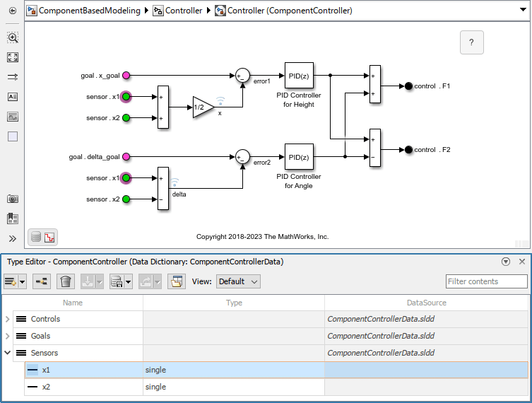Select the Annotation text tool
Image resolution: width=532 pixels, height=403 pixels.
(x=13, y=97)
